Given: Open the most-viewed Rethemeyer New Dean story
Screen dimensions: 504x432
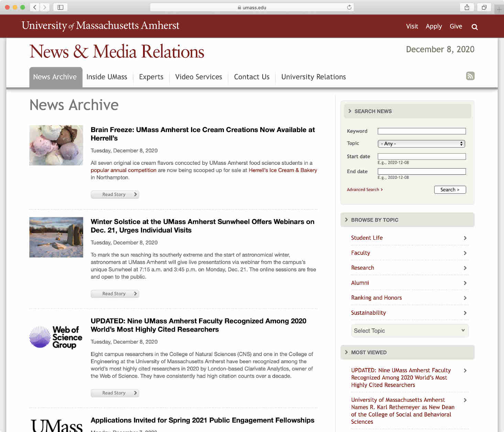Looking at the screenshot, I should (x=403, y=411).
